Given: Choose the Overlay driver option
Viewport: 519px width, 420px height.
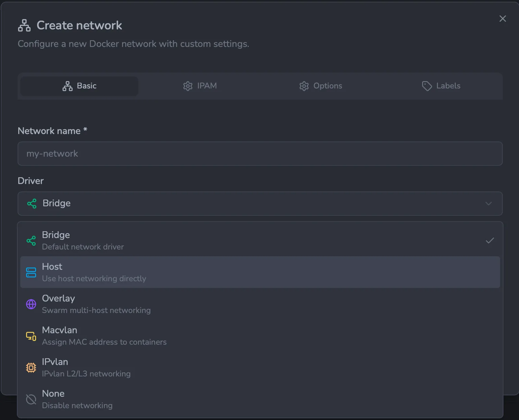Looking at the screenshot, I should click(260, 304).
